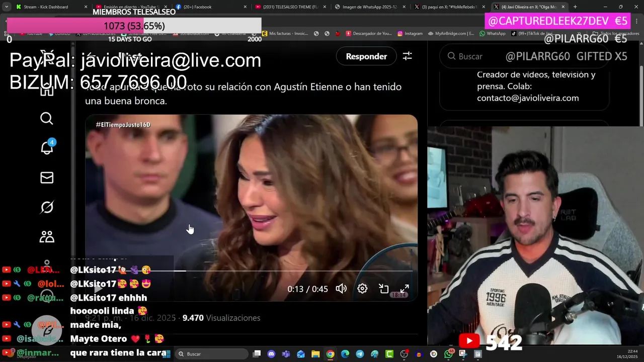Viewport: 644px width, 362px height.
Task: Open the green Camtasia taskbar icon
Action: pyautogui.click(x=389, y=354)
